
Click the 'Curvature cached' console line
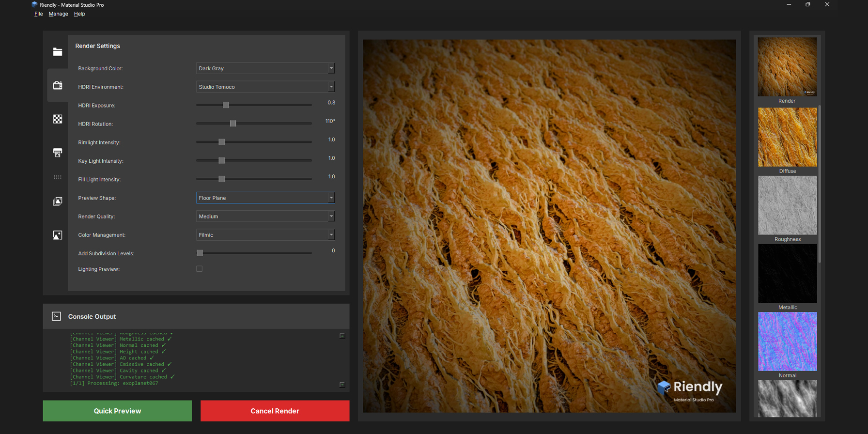[x=122, y=377]
